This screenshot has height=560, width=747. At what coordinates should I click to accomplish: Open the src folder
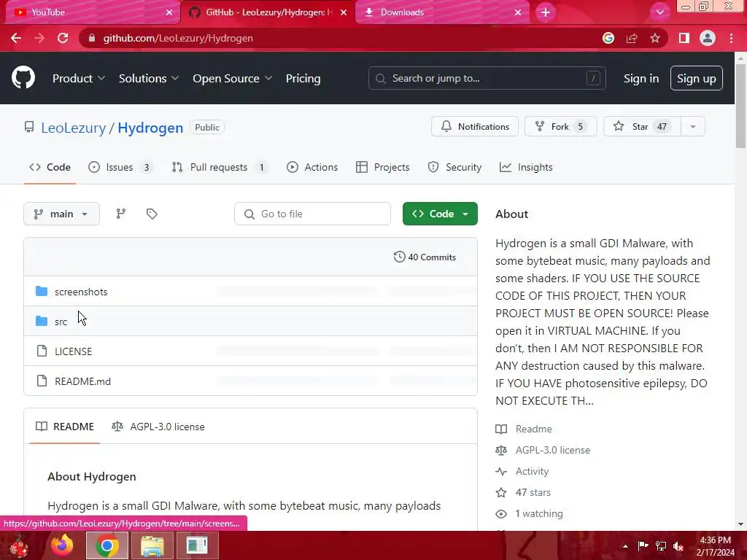pos(61,322)
